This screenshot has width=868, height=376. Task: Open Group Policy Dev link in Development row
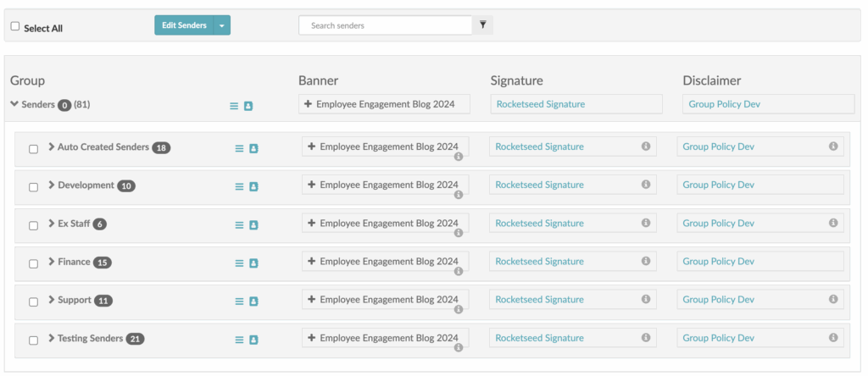click(x=718, y=185)
